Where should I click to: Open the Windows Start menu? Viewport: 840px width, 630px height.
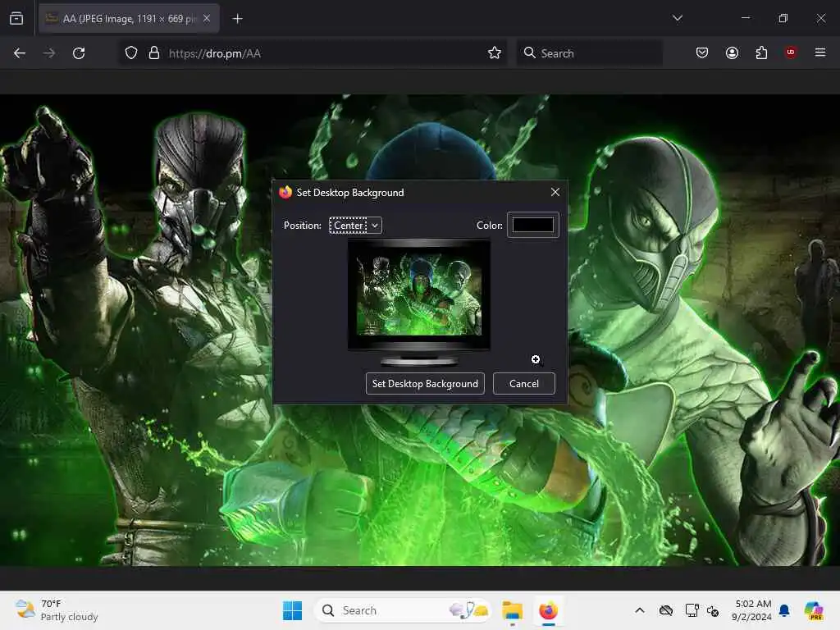[x=293, y=610]
